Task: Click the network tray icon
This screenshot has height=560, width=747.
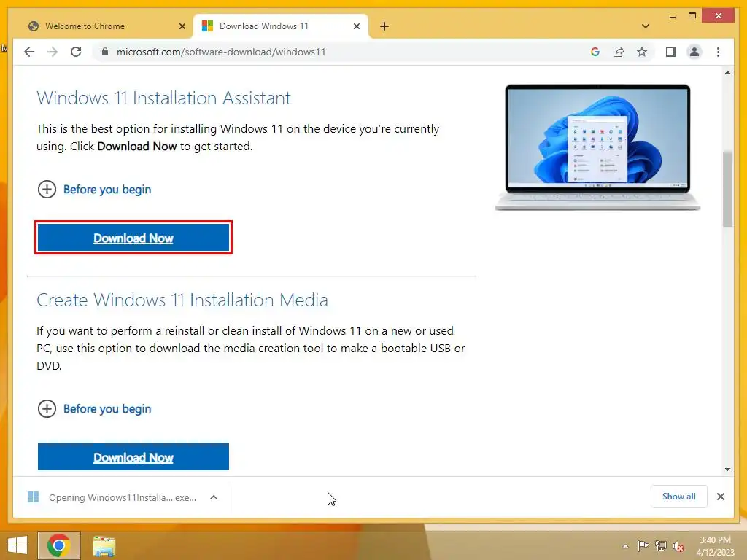Action: (661, 546)
